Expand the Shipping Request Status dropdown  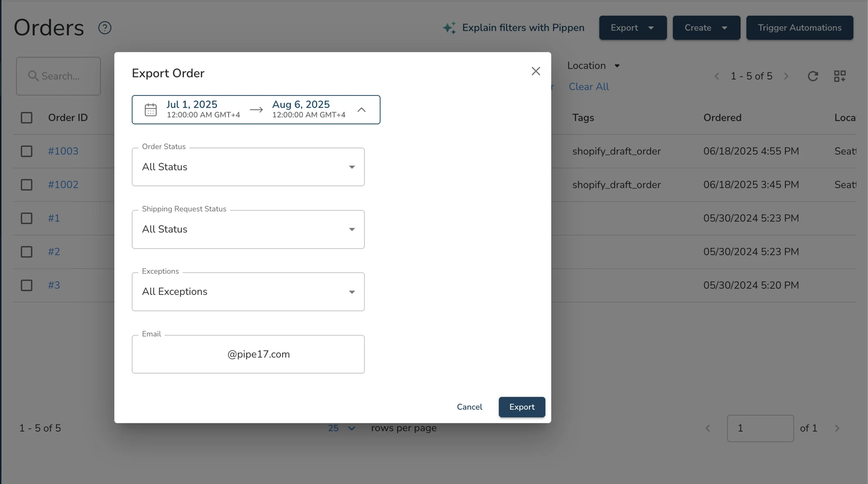(248, 229)
